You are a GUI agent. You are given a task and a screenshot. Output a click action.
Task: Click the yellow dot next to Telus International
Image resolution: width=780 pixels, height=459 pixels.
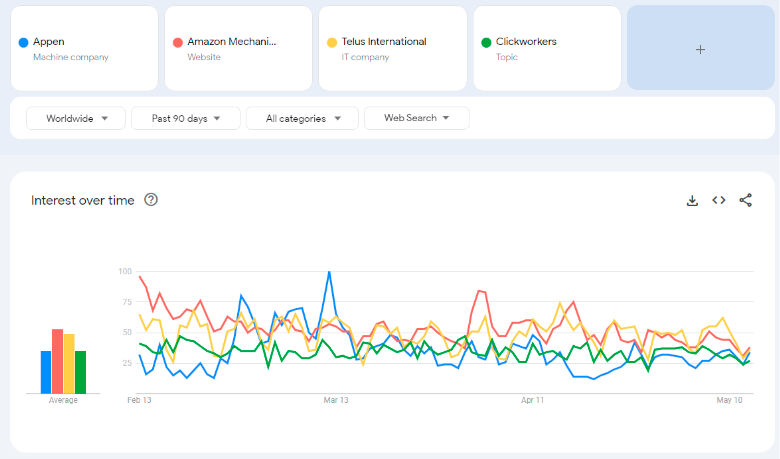point(332,42)
